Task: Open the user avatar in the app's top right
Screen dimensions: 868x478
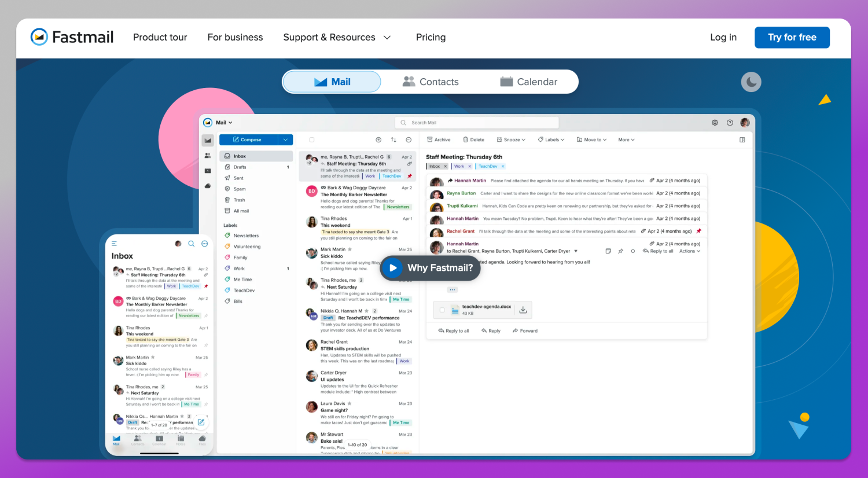Action: 745,123
